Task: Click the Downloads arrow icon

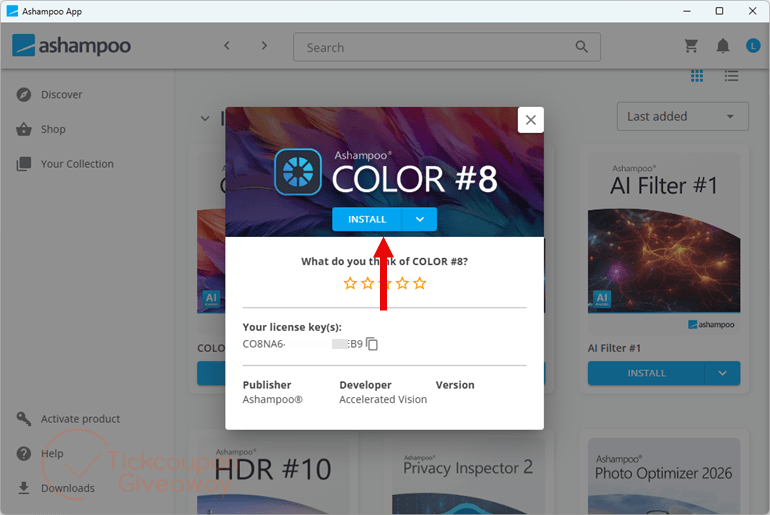Action: pyautogui.click(x=24, y=488)
